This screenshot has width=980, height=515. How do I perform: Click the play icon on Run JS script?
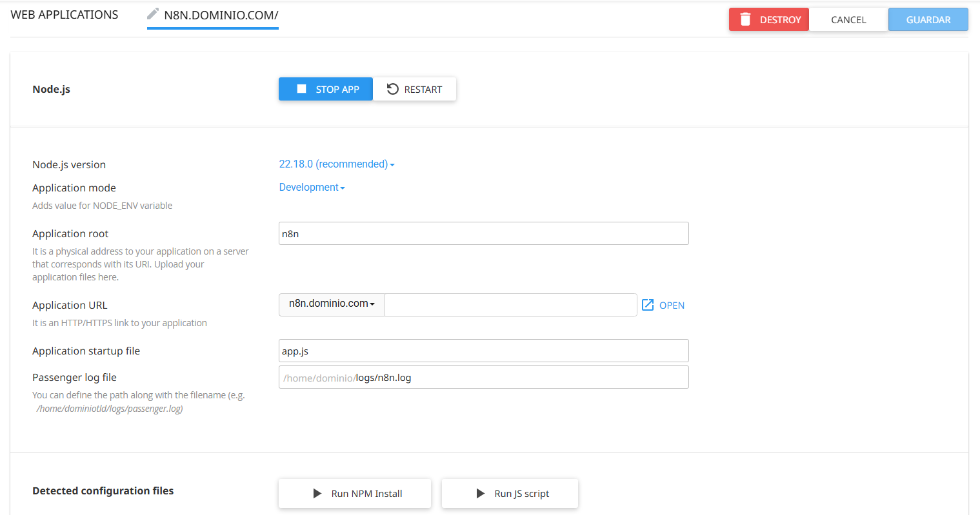[x=481, y=493]
